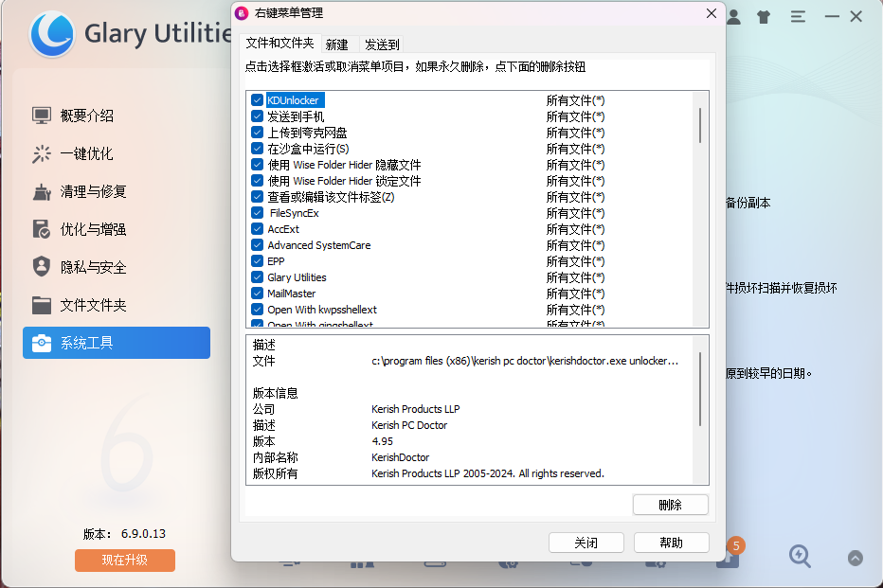This screenshot has height=588, width=883.
Task: Click the 删除 button
Action: pos(670,505)
